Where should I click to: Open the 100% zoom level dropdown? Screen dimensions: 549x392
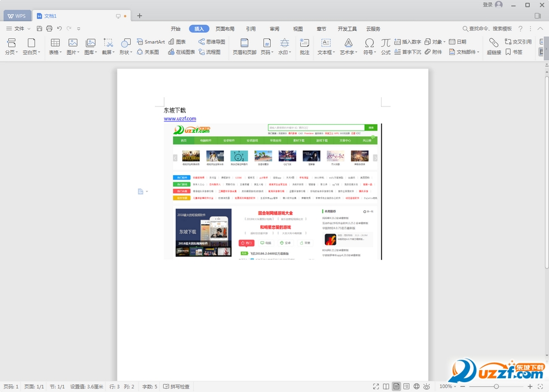[447, 387]
